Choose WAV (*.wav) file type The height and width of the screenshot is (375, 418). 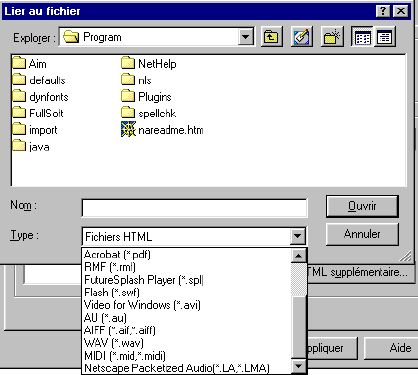coord(187,343)
